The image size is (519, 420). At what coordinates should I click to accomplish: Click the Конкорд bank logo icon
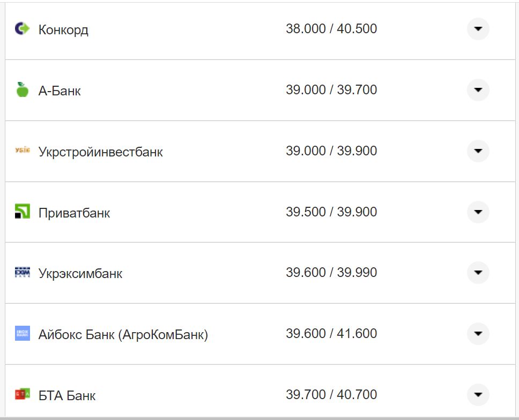click(23, 29)
